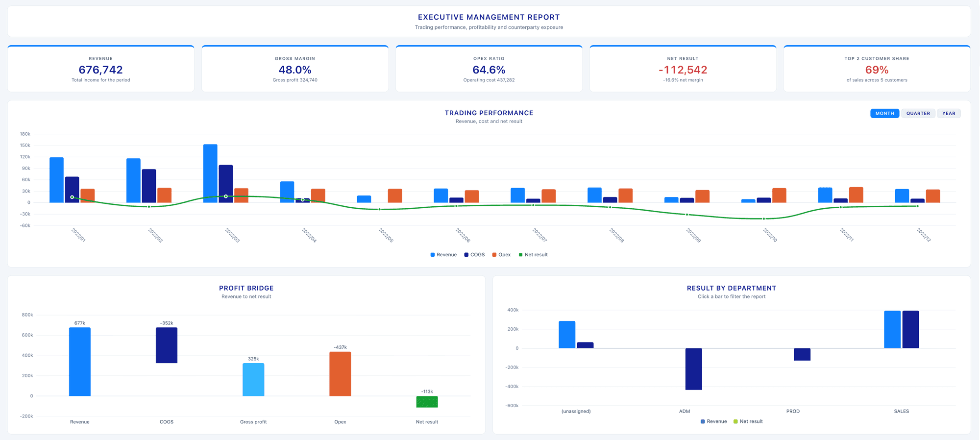Switch trading chart to Year view

click(949, 113)
